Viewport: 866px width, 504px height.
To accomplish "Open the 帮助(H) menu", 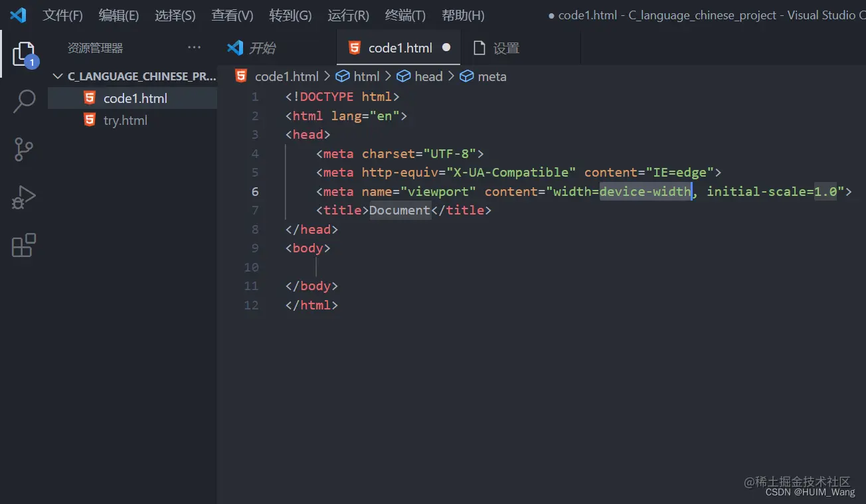I will point(463,15).
